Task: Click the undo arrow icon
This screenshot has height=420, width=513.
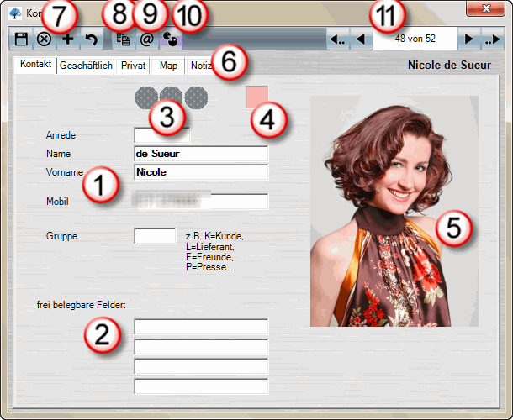Action: [x=89, y=39]
